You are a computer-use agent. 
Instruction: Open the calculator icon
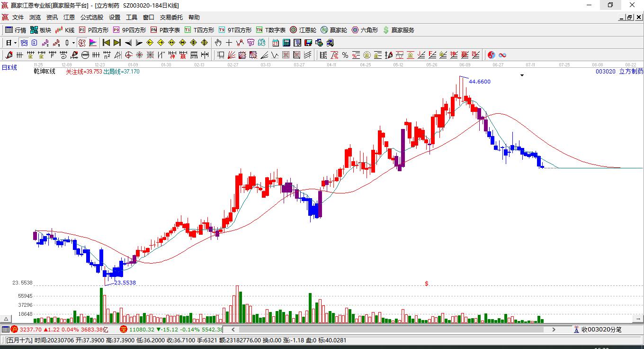[x=286, y=43]
